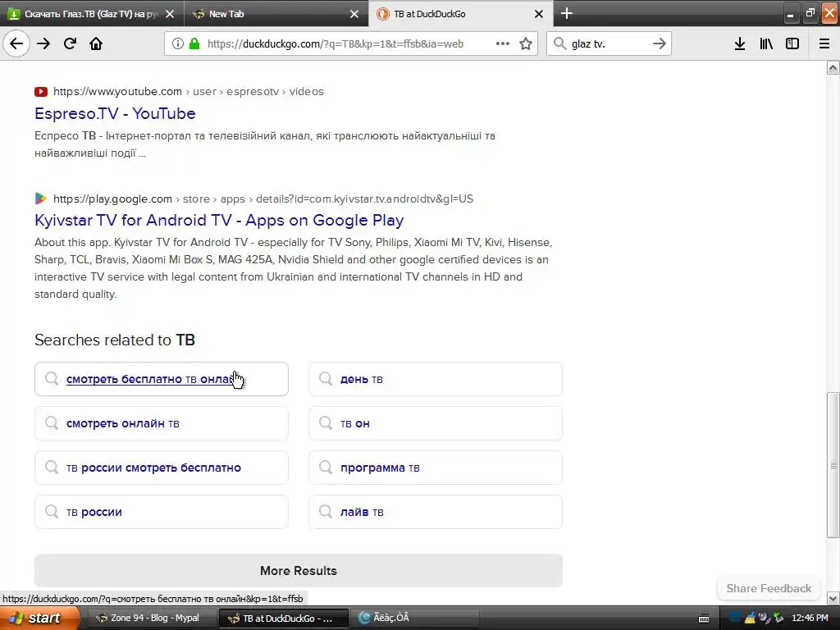Open the browser home page
Viewport: 840px width, 630px height.
(96, 43)
